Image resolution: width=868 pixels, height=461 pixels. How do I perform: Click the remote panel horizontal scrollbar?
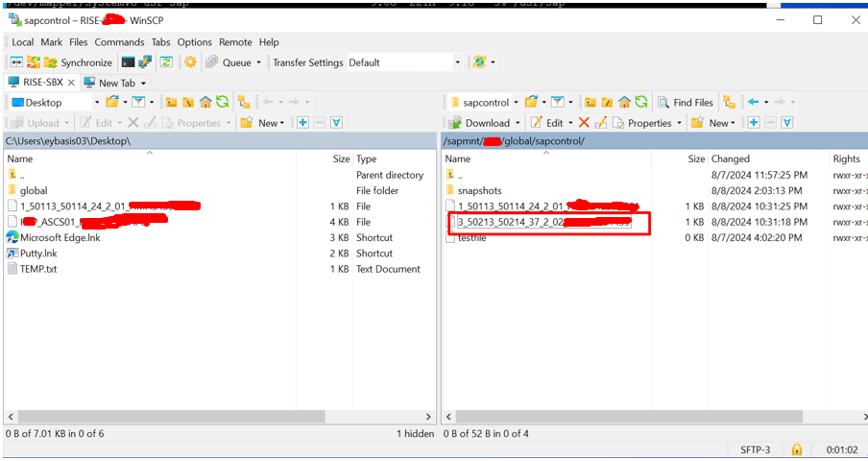(629, 417)
